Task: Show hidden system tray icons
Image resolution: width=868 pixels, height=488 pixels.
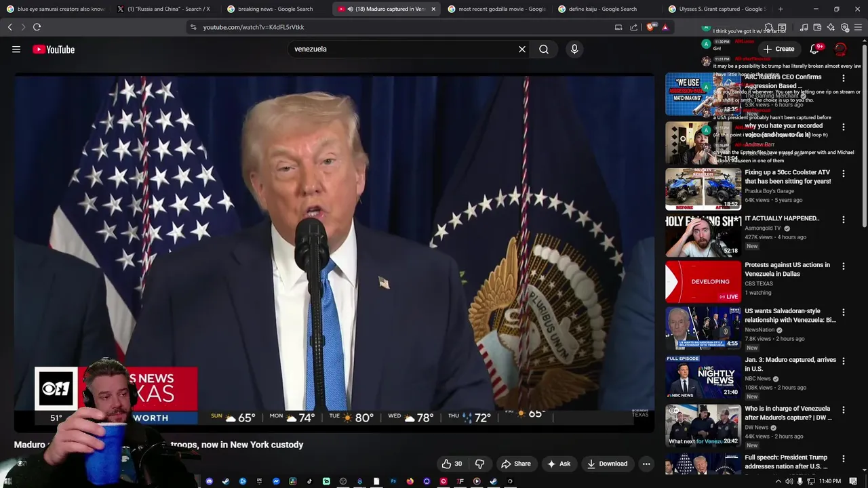Action: [778, 481]
